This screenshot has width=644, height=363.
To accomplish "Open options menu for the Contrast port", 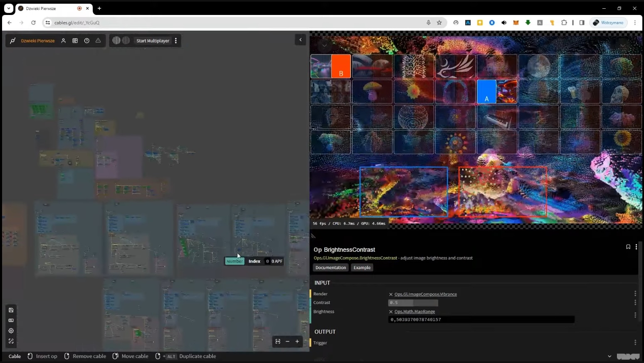I will 635,302.
